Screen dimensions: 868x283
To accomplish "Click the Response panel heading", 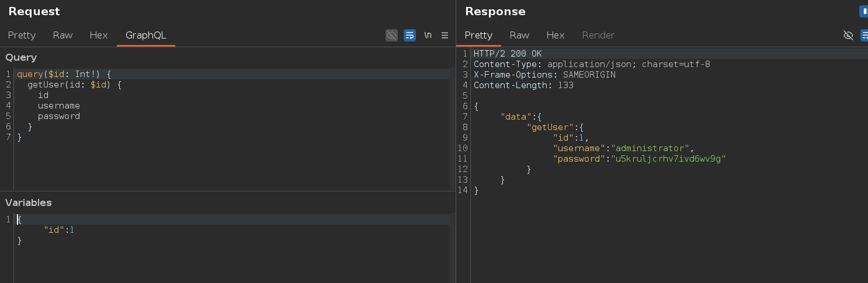I will coord(495,11).
